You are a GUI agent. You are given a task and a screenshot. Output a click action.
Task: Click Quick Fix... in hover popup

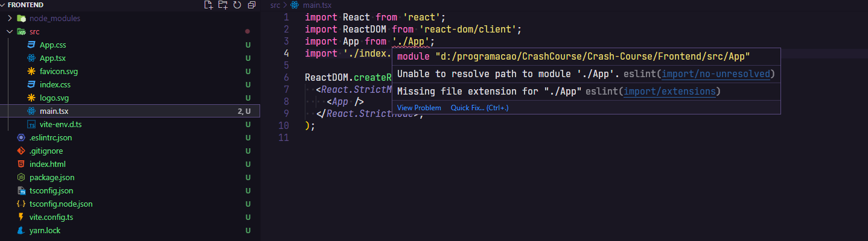480,108
